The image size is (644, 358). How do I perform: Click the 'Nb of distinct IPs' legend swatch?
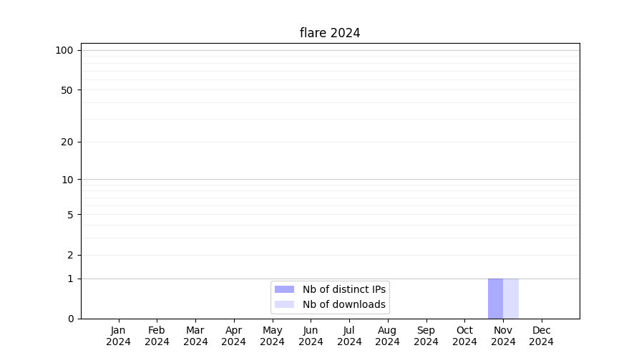click(284, 289)
